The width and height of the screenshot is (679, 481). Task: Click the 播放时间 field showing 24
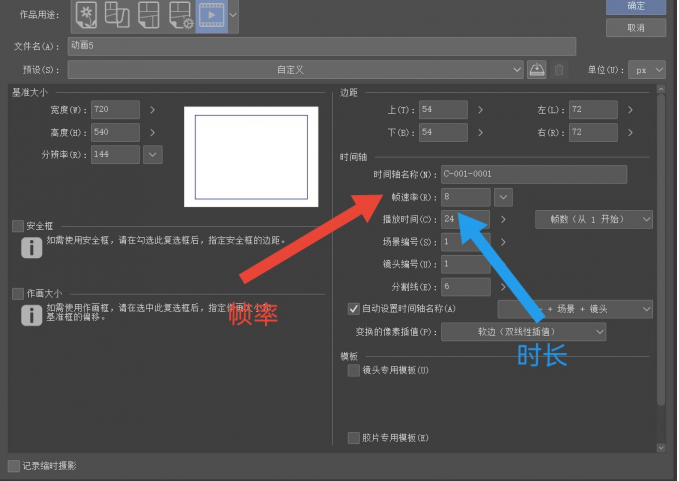(x=466, y=220)
